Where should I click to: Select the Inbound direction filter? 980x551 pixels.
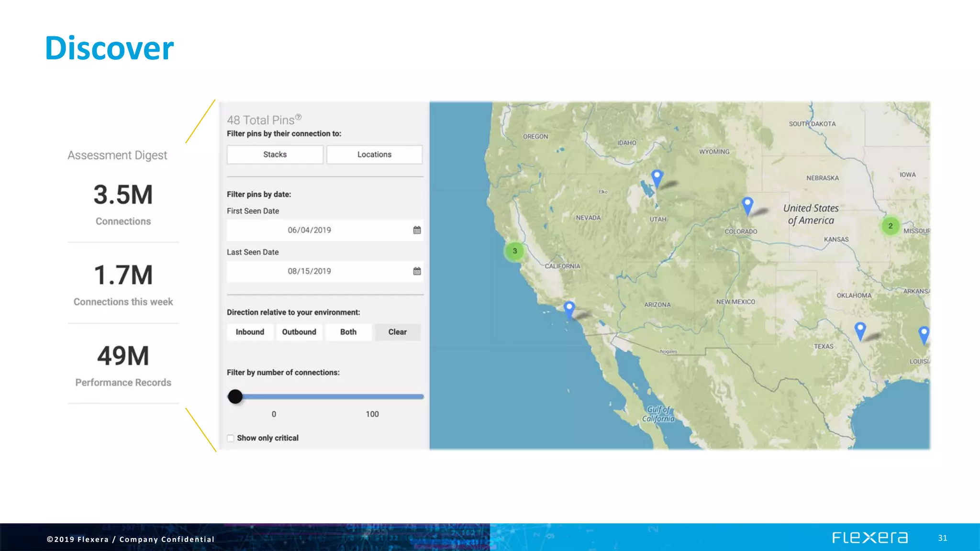click(250, 332)
